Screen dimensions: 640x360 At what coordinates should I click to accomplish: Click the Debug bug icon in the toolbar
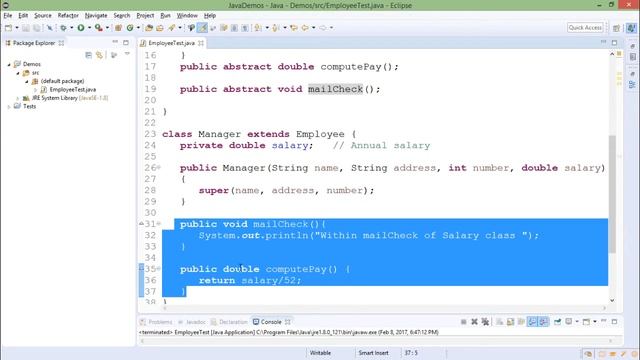(x=63, y=28)
